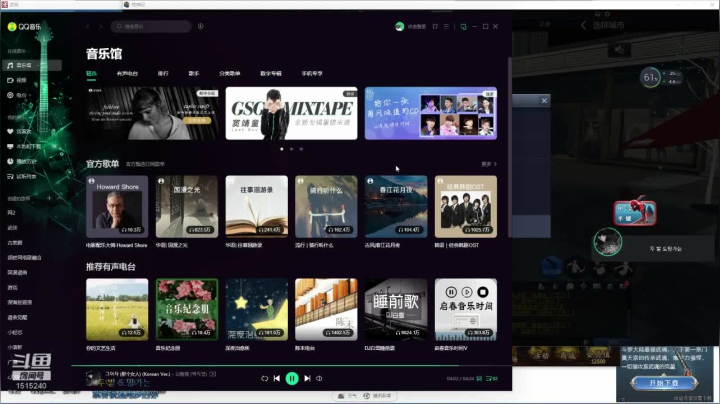Click into the search music field
The image size is (720, 404).
[x=151, y=26]
